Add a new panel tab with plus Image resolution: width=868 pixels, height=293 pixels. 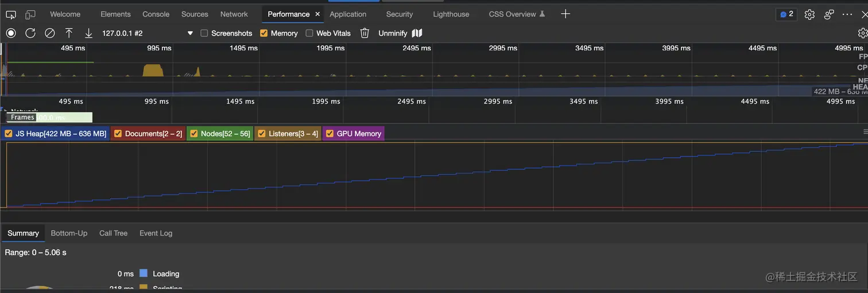[565, 14]
